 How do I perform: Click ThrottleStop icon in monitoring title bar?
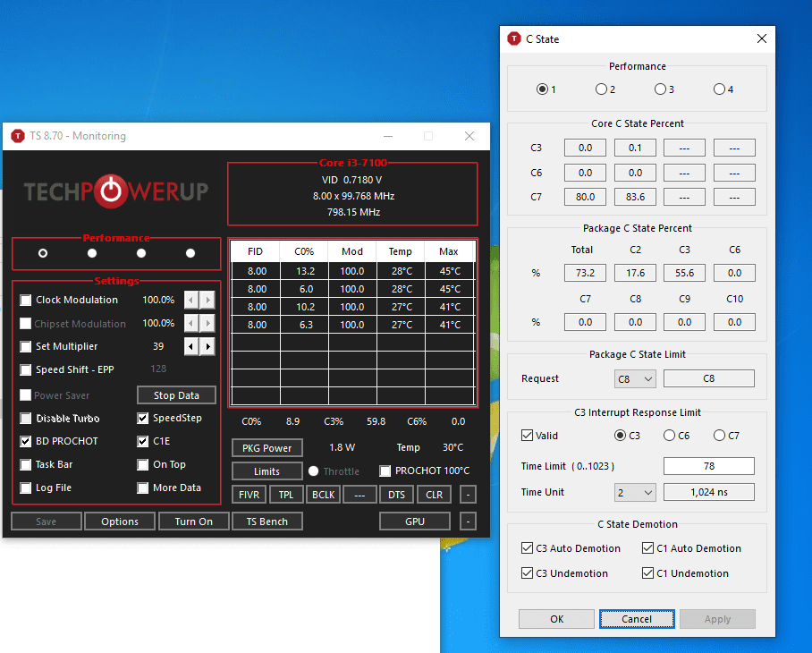[x=18, y=136]
